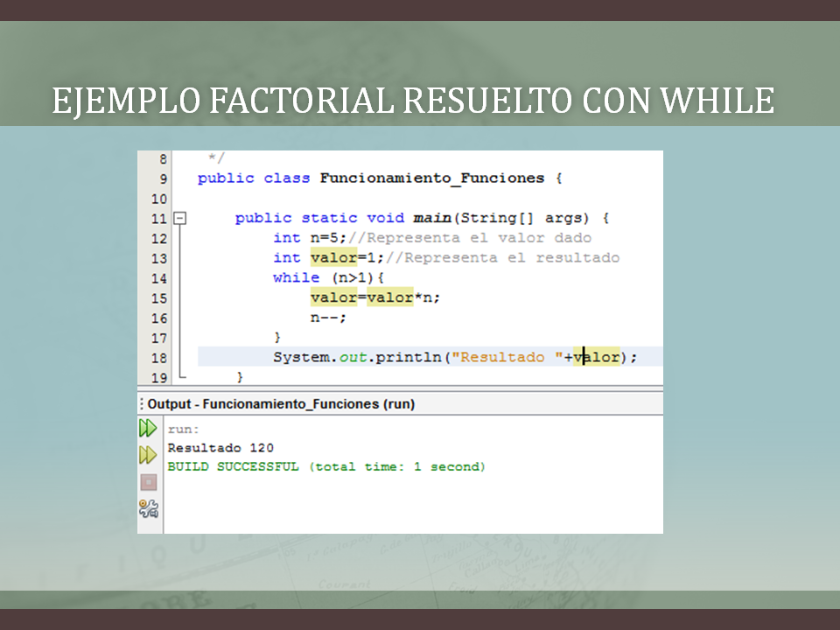Click the red Stop build icon

tap(148, 480)
